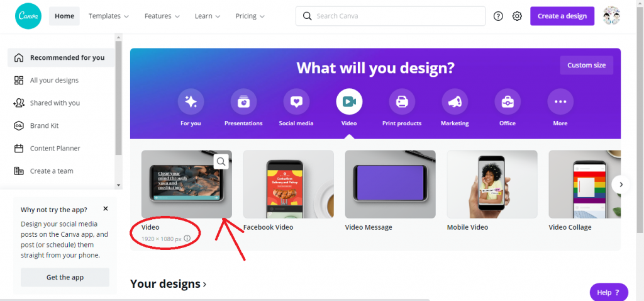Open the Video template thumbnail
This screenshot has width=644, height=301.
[186, 184]
